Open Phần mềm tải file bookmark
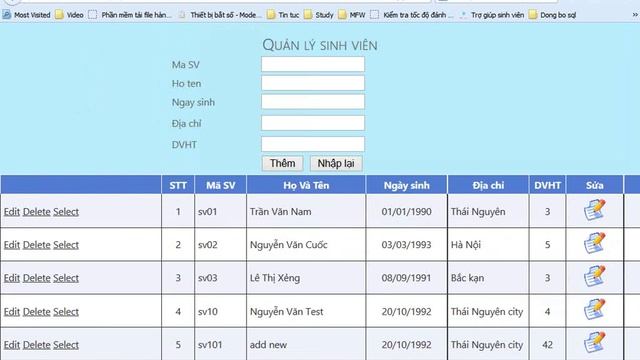Viewport: 640px width, 360px height. click(x=131, y=15)
